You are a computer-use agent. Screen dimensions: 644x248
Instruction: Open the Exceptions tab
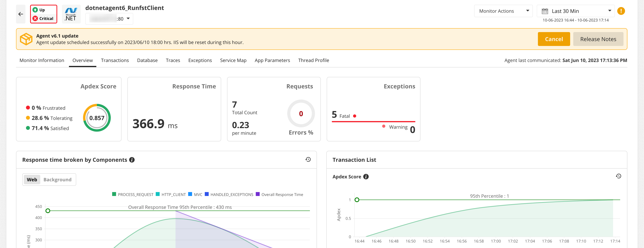200,60
